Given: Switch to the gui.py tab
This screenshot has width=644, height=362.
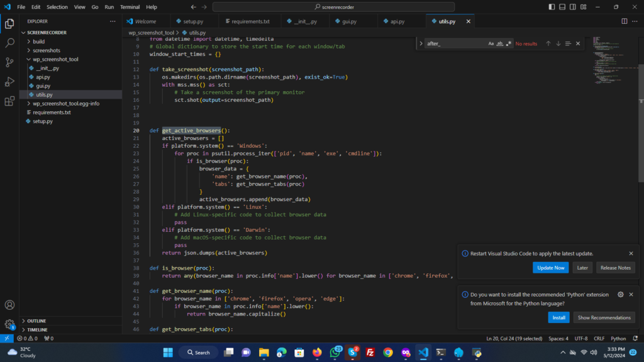Looking at the screenshot, I should pos(348,21).
